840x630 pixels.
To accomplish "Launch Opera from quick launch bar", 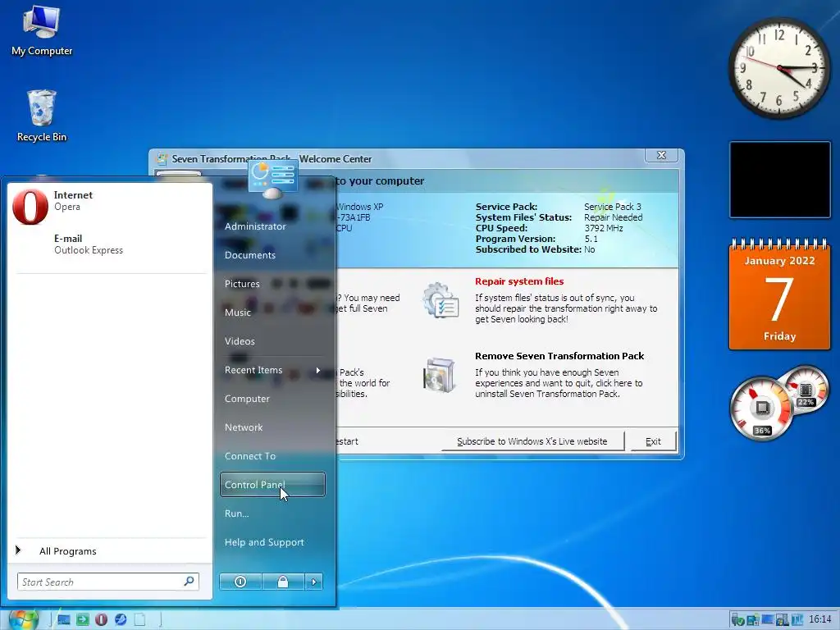I will [101, 620].
